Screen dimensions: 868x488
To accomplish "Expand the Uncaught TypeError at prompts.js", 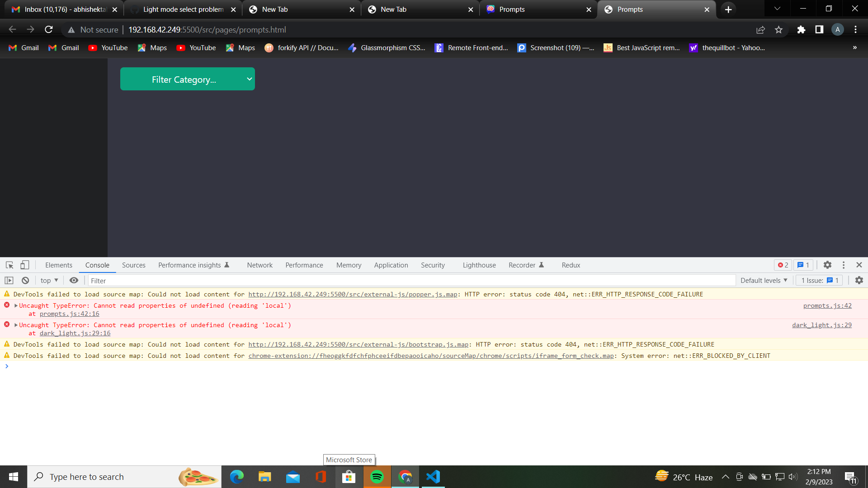I will click(15, 305).
